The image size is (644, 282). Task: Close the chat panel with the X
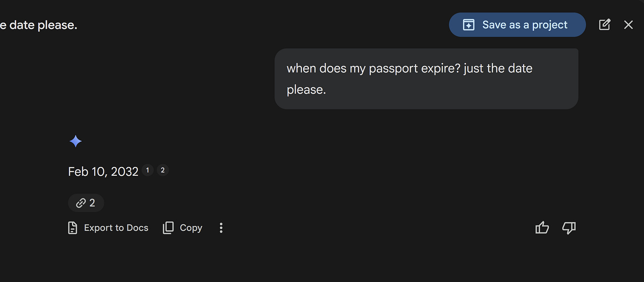(628, 25)
